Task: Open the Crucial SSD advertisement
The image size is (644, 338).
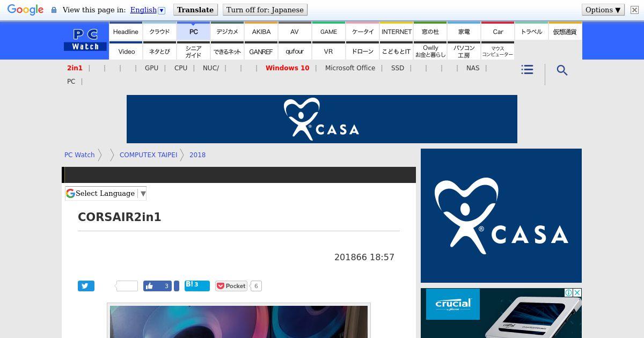Action: 501,313
